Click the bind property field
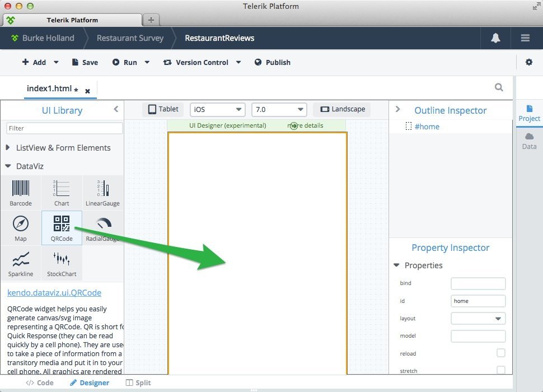This screenshot has height=392, width=543. pos(478,283)
